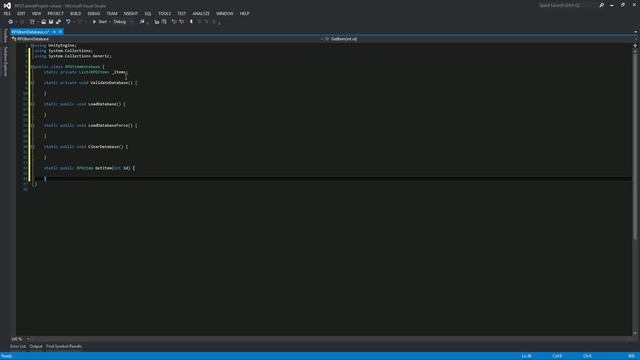Viewport: 640px width, 360px height.
Task: Click the split editor handle above scrollbar
Action: coord(635,46)
